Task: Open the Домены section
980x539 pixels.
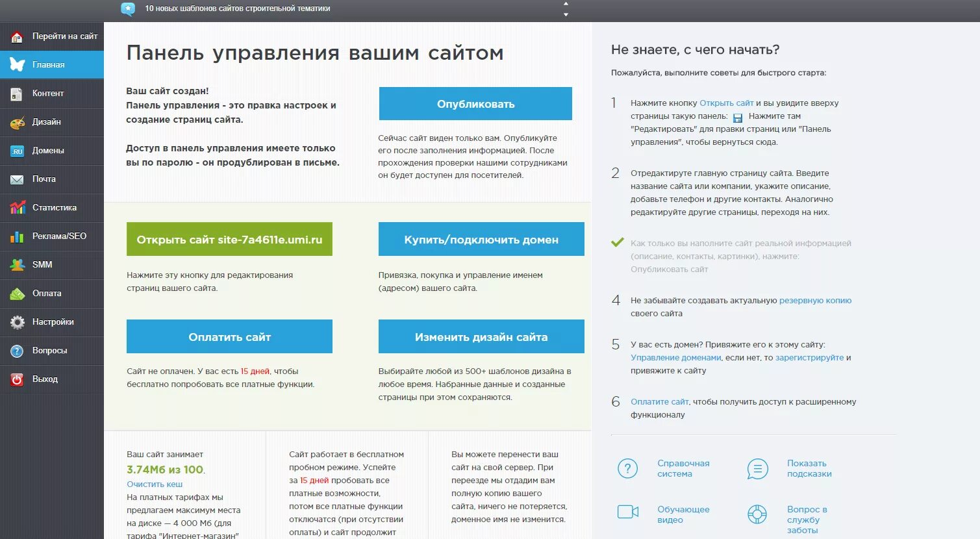Action: click(52, 151)
